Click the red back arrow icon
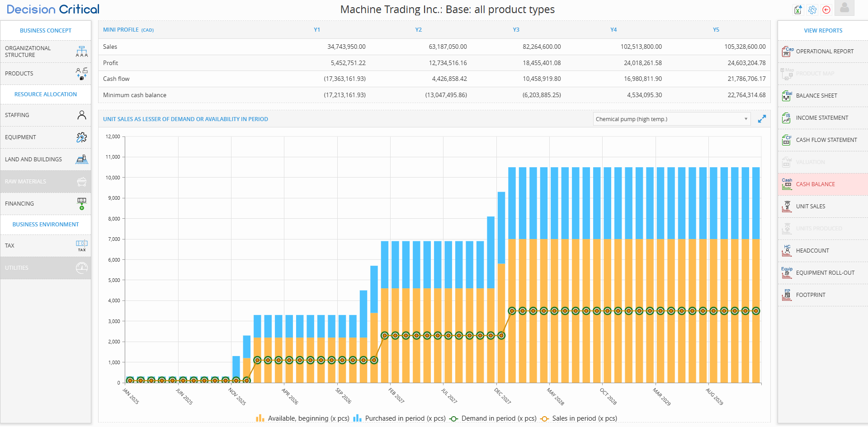This screenshot has height=427, width=868. (826, 10)
